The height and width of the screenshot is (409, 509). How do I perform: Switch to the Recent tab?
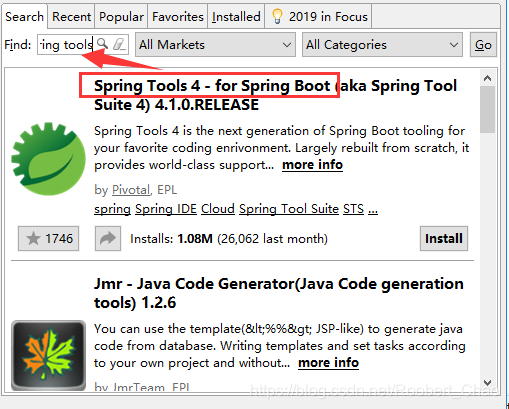click(71, 16)
